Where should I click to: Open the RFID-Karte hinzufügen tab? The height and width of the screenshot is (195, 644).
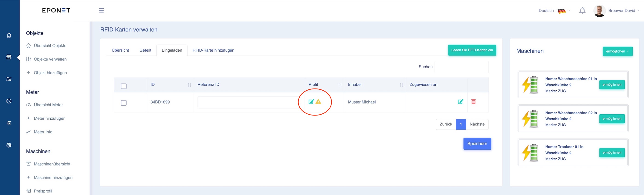[x=213, y=50]
